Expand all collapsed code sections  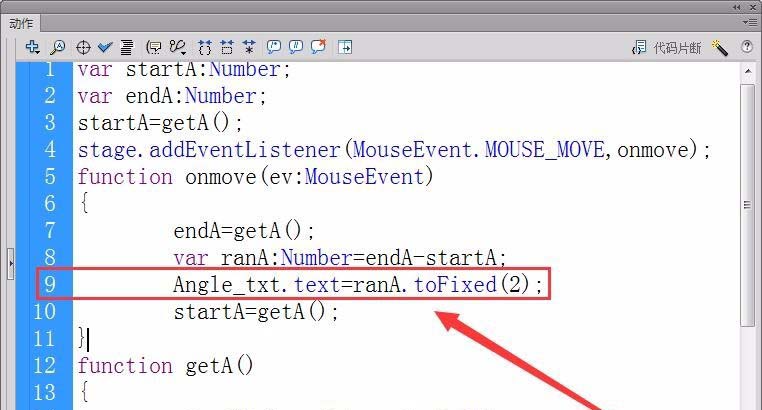[249, 47]
